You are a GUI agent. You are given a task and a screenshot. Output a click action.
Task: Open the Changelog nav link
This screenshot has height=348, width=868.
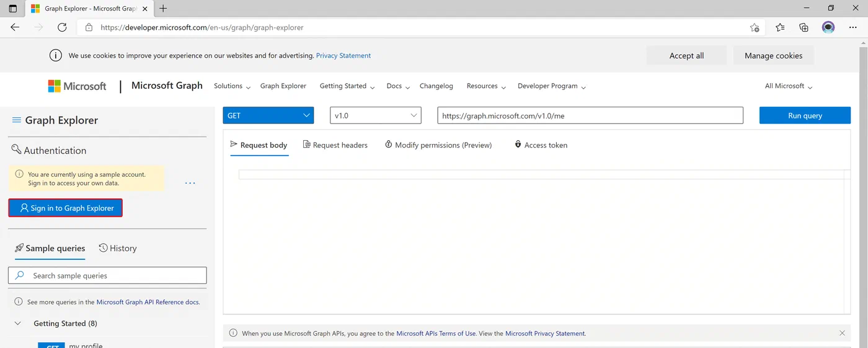[x=436, y=86]
